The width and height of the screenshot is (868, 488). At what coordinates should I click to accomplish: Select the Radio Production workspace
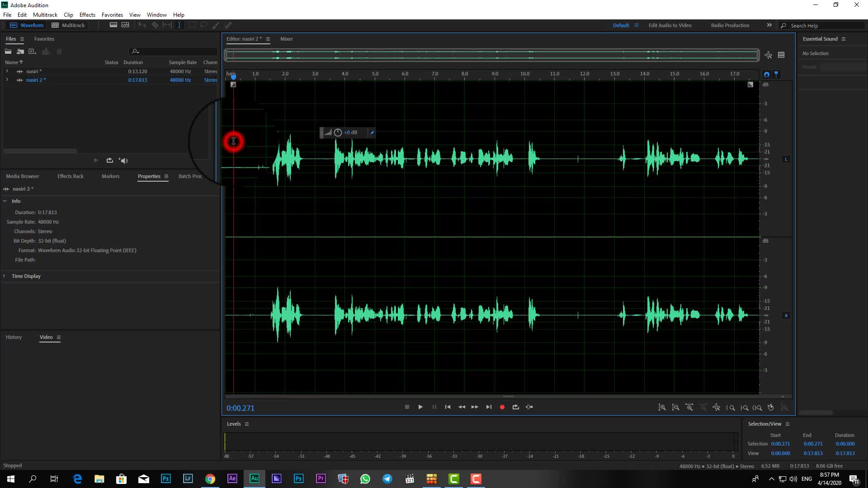pyautogui.click(x=730, y=25)
